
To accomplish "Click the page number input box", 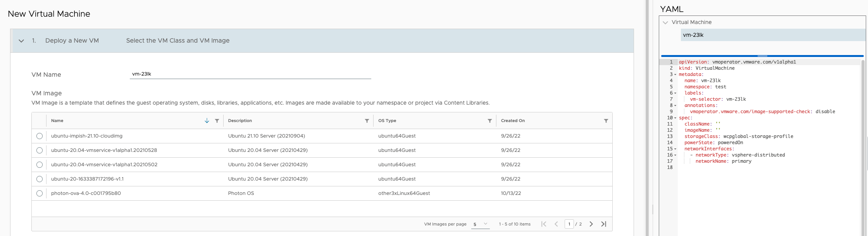I will [569, 224].
